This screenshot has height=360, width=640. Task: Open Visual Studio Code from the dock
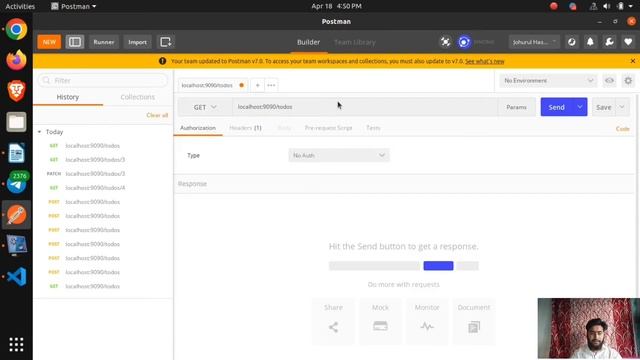(x=16, y=276)
